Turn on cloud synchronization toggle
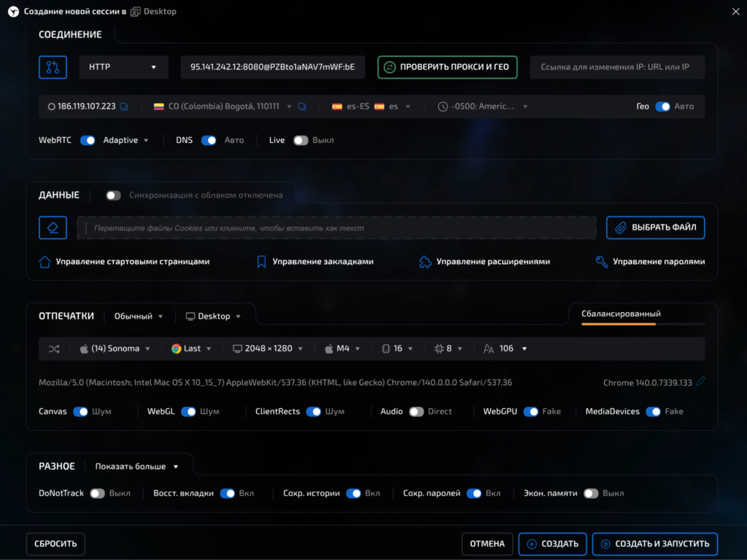747x560 pixels. point(113,195)
